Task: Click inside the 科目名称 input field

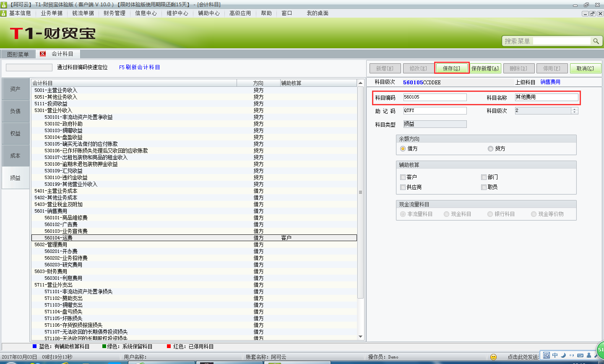Action: [547, 97]
